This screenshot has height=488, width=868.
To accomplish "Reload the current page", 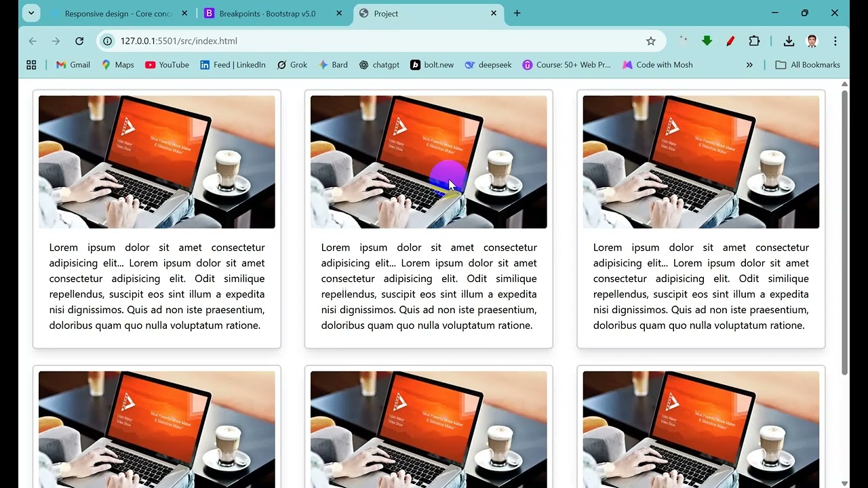I will click(x=79, y=41).
